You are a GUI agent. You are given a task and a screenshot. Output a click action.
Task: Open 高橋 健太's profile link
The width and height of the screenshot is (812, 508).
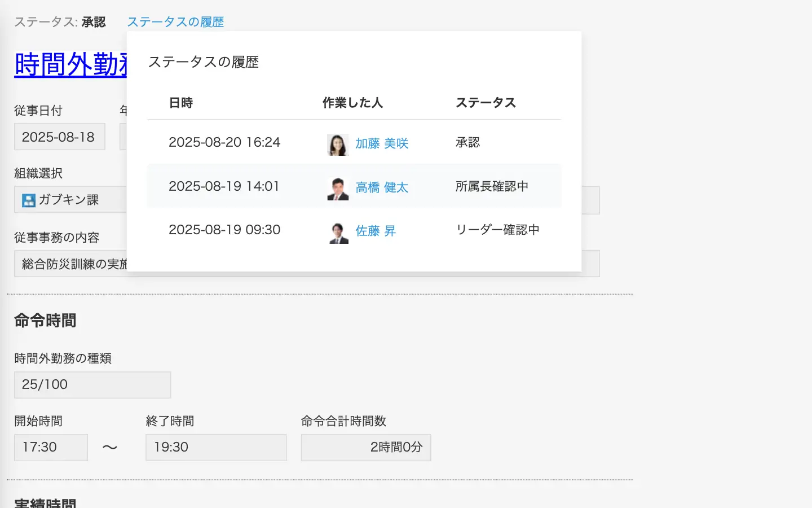coord(382,187)
